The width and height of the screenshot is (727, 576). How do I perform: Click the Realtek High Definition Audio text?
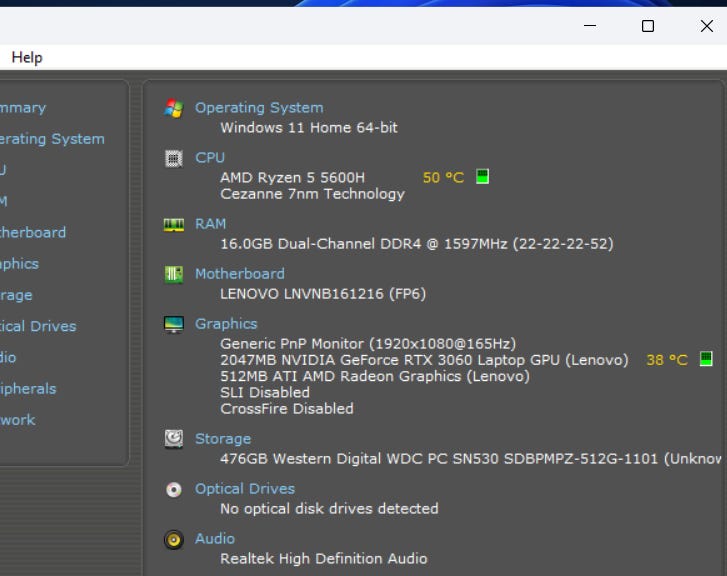coord(324,559)
